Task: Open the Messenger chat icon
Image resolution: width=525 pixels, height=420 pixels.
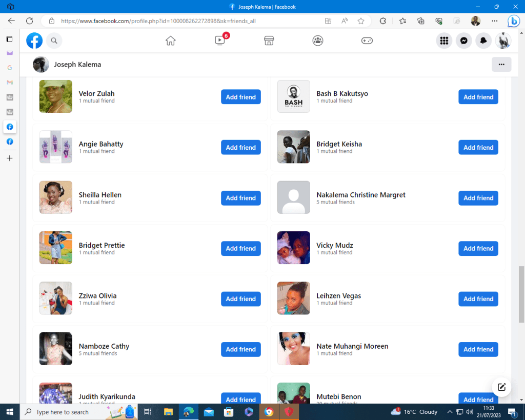Action: tap(464, 41)
